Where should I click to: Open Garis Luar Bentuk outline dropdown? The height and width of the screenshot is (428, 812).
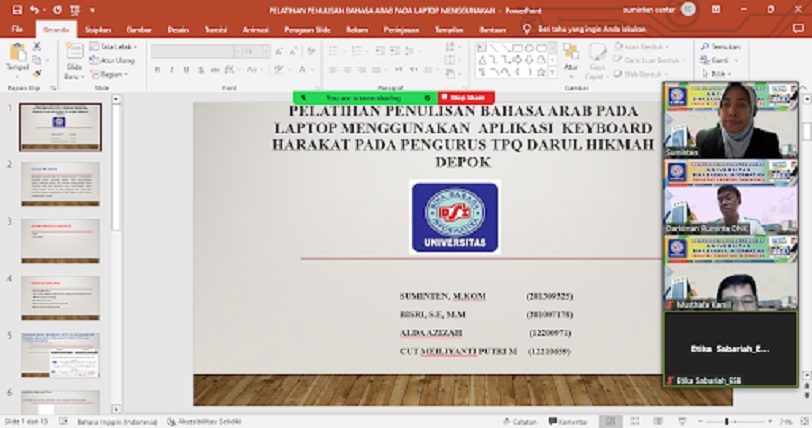point(648,61)
